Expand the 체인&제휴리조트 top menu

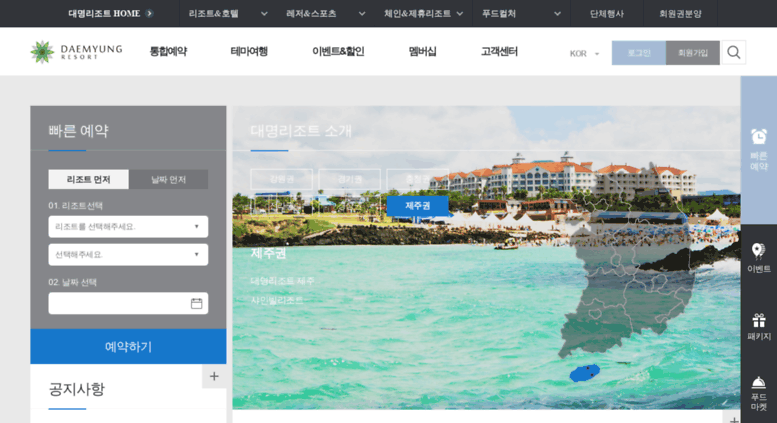(423, 13)
